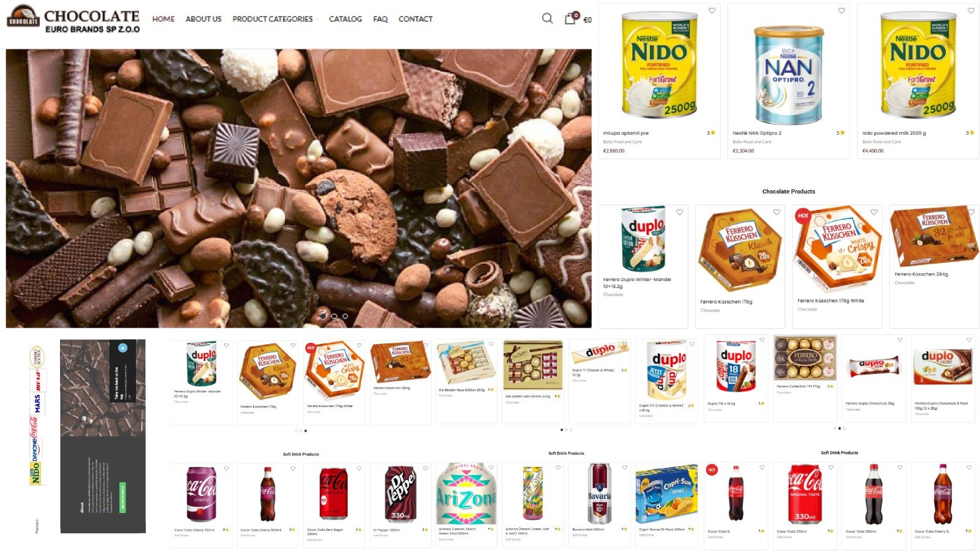Open the Contact page link
980x551 pixels.
coord(415,19)
